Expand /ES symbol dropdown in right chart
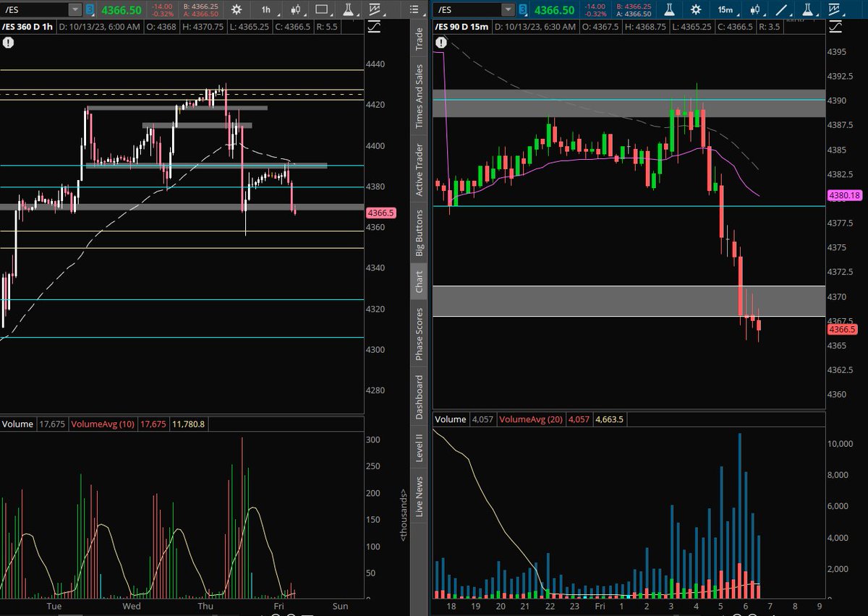 pyautogui.click(x=509, y=9)
